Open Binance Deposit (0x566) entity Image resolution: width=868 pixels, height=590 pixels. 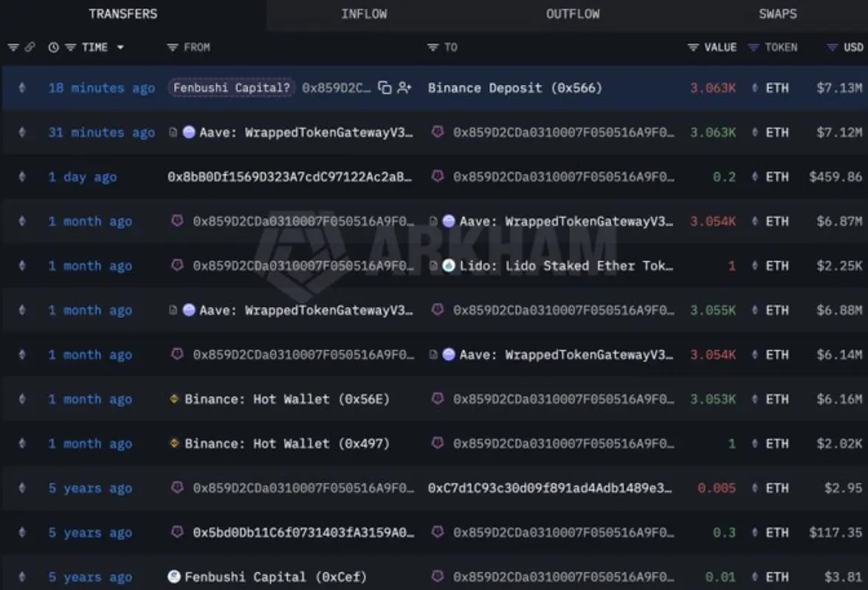[x=515, y=88]
